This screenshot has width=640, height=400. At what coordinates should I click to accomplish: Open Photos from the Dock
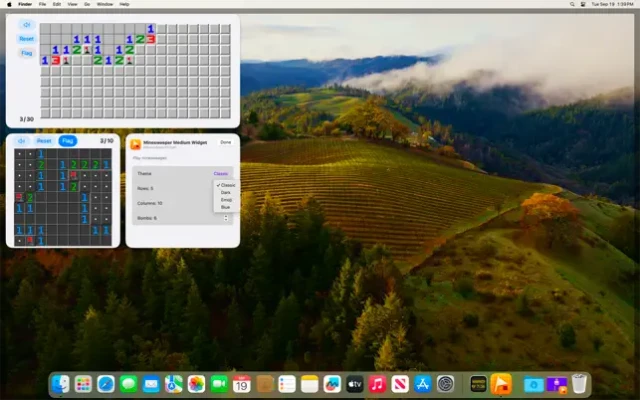pyautogui.click(x=196, y=384)
